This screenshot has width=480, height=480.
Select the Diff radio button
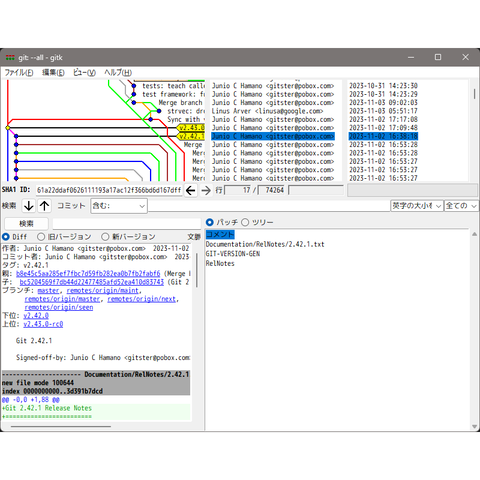click(6, 237)
